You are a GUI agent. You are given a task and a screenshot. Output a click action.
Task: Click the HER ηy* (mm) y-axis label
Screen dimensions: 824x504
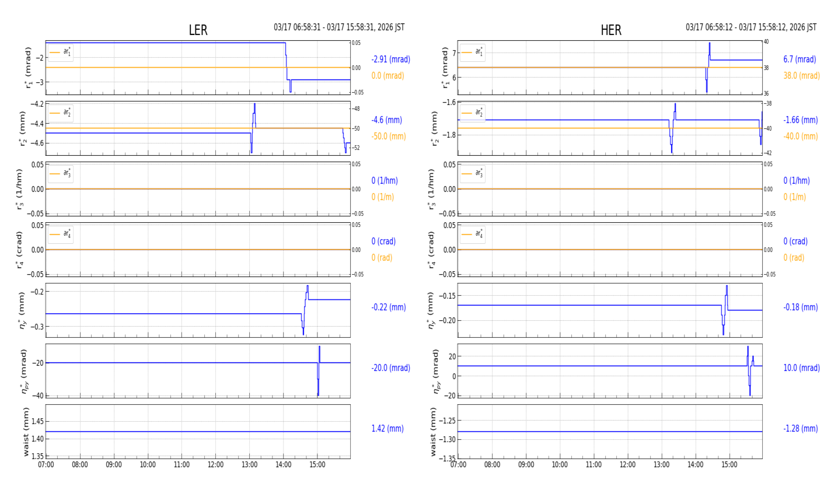pos(431,310)
